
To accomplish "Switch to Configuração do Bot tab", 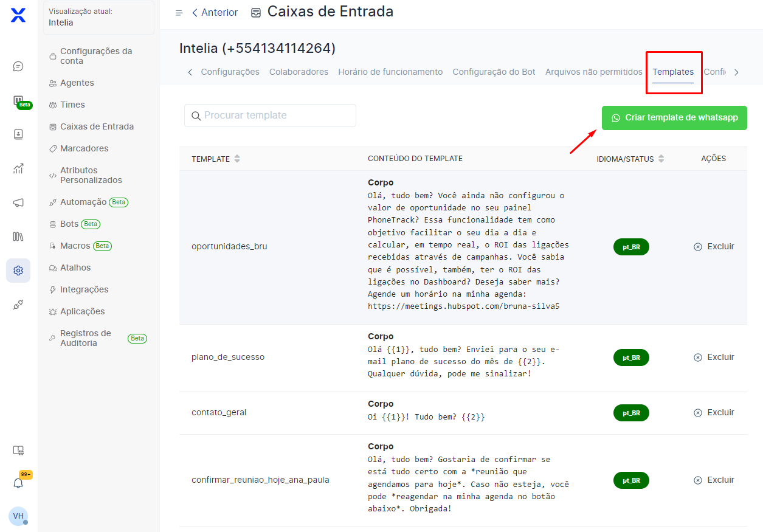I will coord(494,72).
